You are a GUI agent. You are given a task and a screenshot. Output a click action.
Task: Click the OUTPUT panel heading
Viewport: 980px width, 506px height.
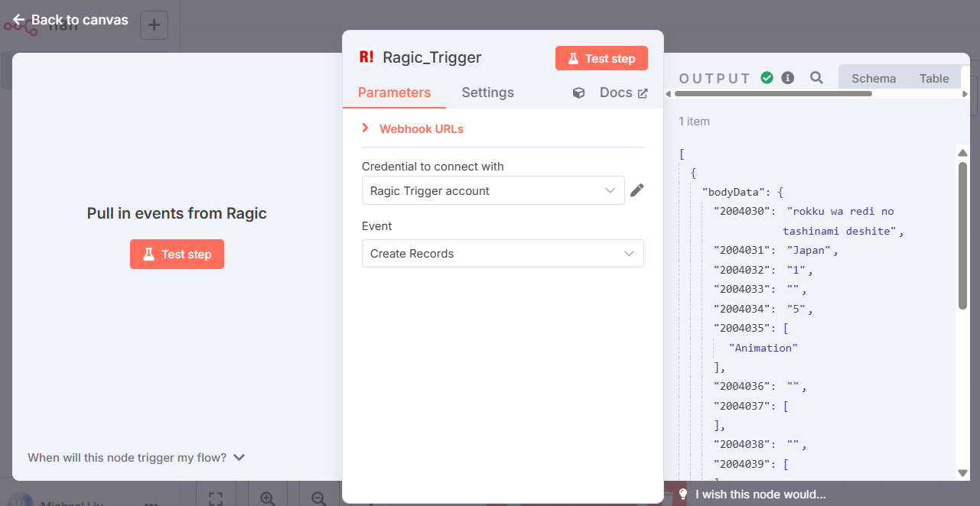click(715, 78)
